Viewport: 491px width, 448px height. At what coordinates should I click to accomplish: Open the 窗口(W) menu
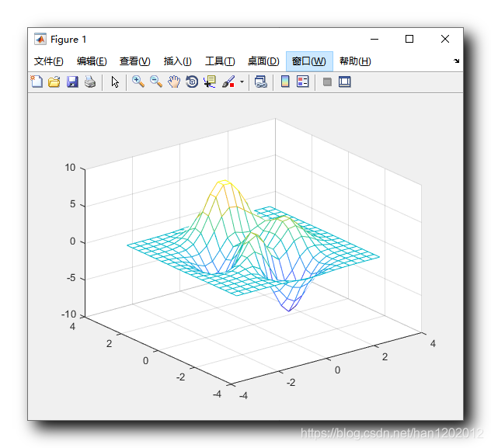point(309,61)
